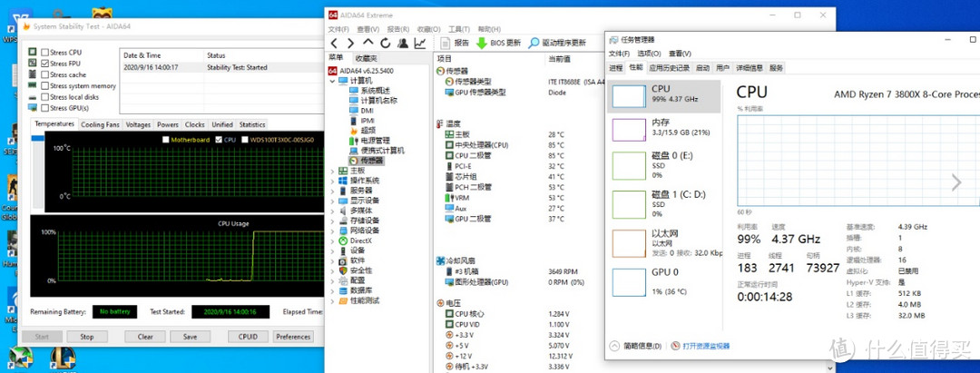Click the Clear button

[x=145, y=337]
